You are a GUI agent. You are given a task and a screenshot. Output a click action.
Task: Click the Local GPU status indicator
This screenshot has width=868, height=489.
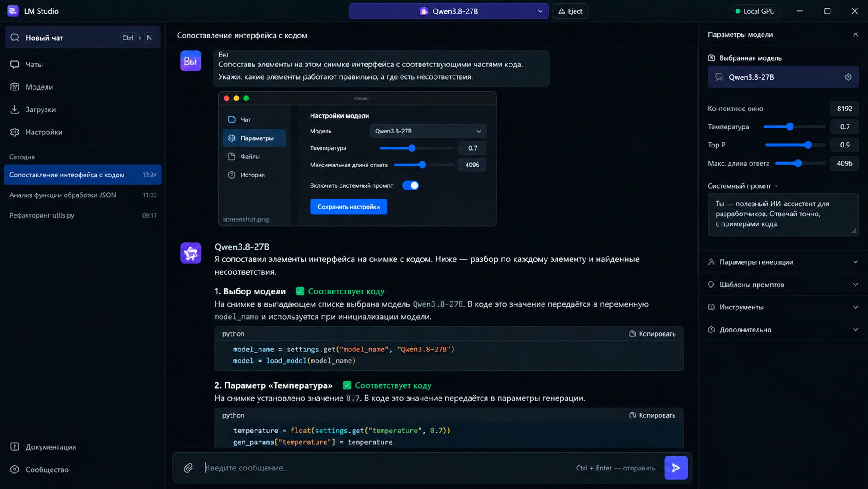pos(755,11)
